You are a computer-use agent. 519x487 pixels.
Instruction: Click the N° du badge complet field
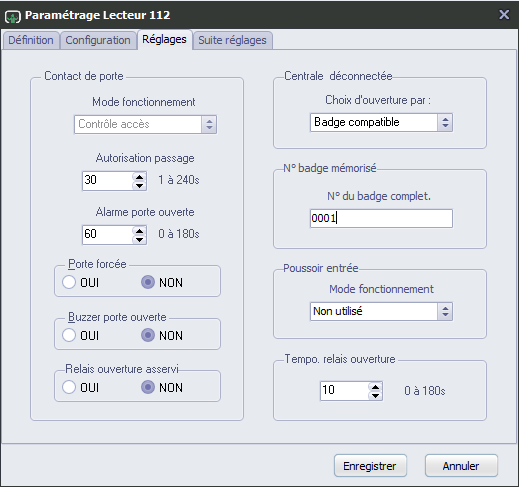point(381,218)
